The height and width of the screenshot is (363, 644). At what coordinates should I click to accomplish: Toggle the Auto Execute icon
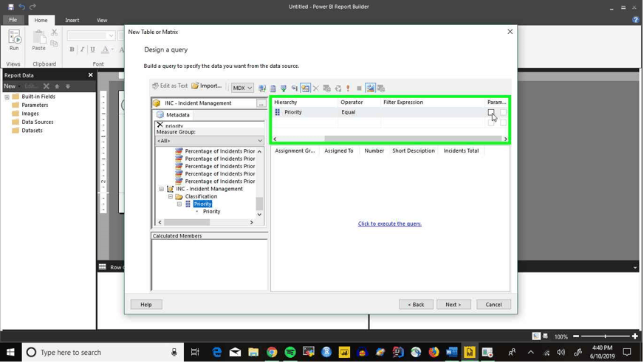coord(295,89)
